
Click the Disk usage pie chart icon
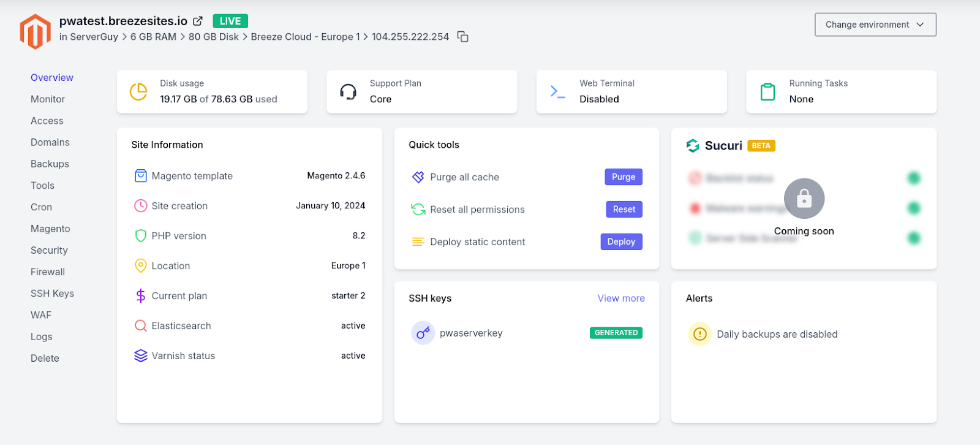pyautogui.click(x=138, y=92)
